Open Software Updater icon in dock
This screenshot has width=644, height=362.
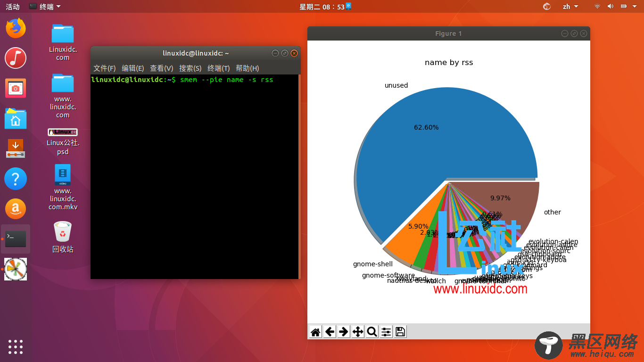(x=16, y=148)
